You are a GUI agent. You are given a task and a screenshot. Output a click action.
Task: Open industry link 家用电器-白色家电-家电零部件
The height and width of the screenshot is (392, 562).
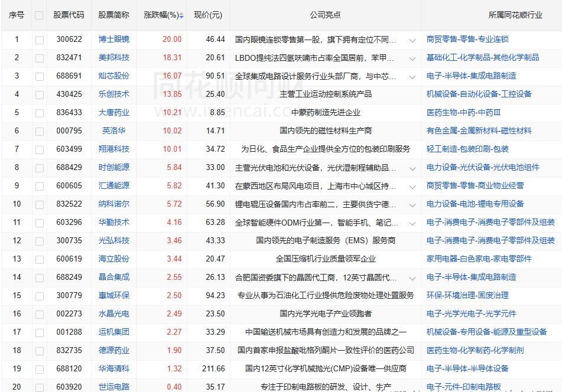tap(479, 259)
